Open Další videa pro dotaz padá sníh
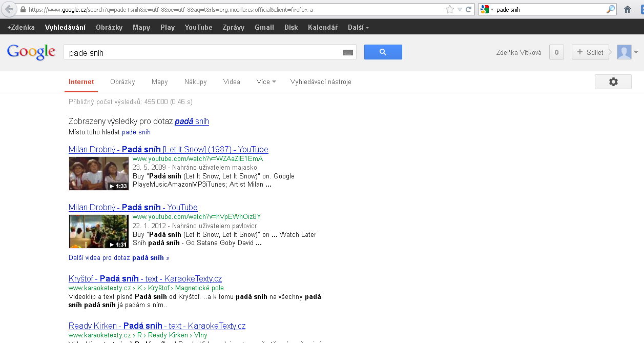 119,258
